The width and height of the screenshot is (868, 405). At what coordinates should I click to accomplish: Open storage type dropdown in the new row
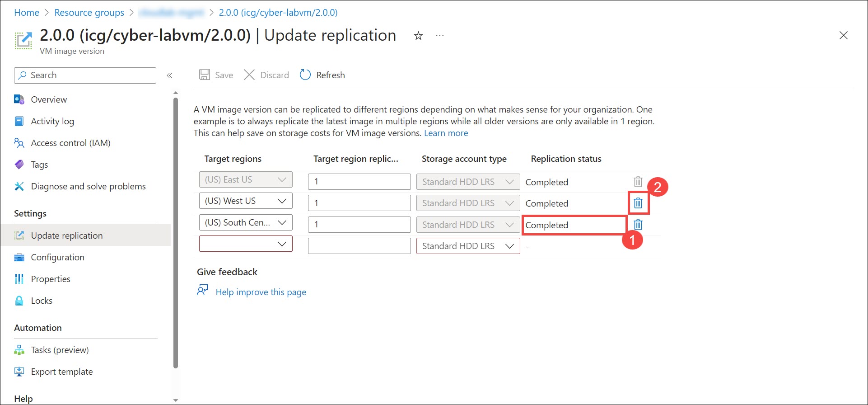coord(468,246)
